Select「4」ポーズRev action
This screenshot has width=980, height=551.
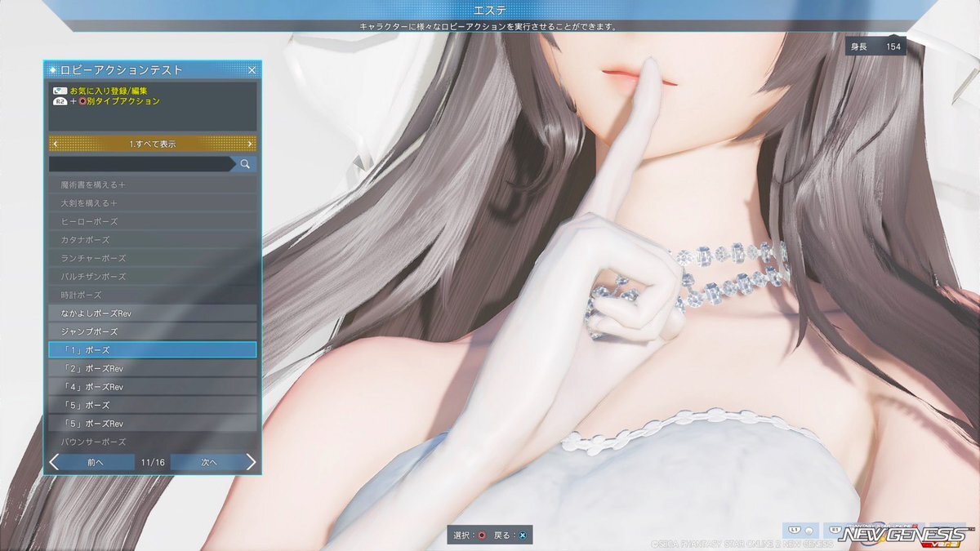tap(153, 387)
